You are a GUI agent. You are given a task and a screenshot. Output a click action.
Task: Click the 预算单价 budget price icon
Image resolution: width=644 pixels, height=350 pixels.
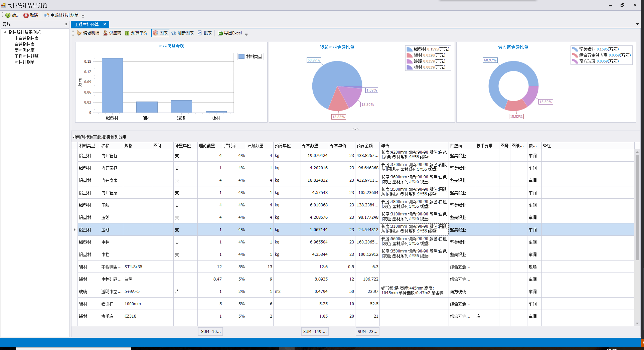(127, 33)
